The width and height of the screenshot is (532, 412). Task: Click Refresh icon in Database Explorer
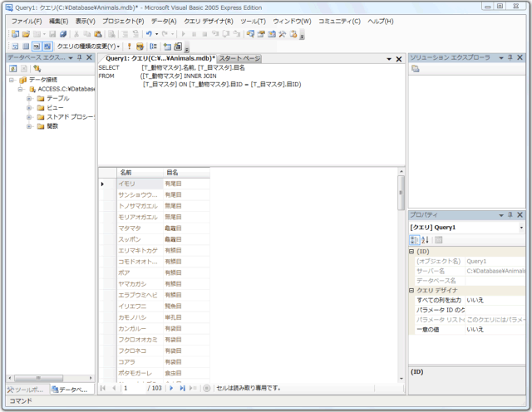(x=13, y=69)
